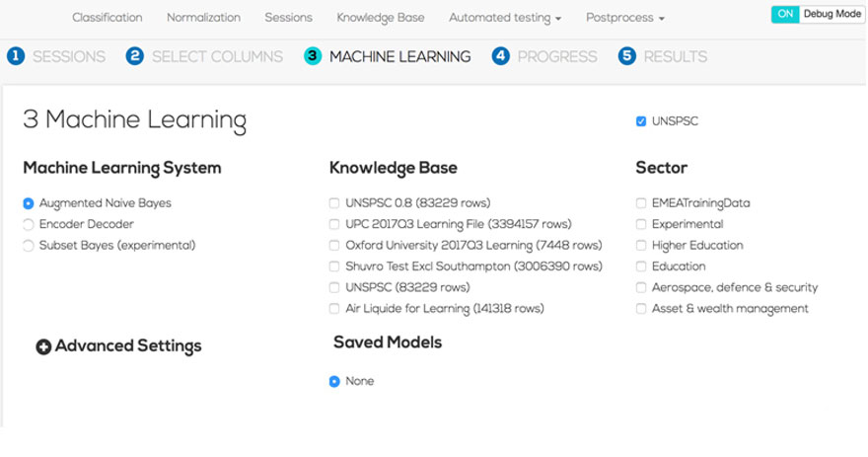Viewport: 868px width, 457px height.
Task: Uncheck the UNSPSC checkbox at top right
Action: click(x=641, y=121)
